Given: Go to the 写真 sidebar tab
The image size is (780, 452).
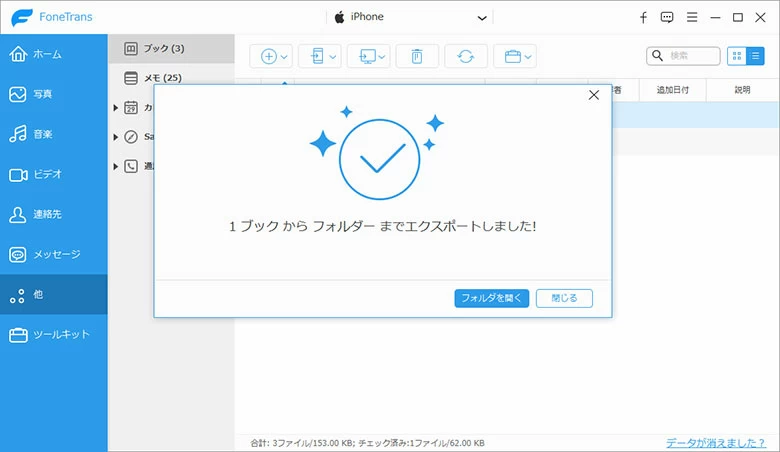Looking at the screenshot, I should [x=54, y=94].
